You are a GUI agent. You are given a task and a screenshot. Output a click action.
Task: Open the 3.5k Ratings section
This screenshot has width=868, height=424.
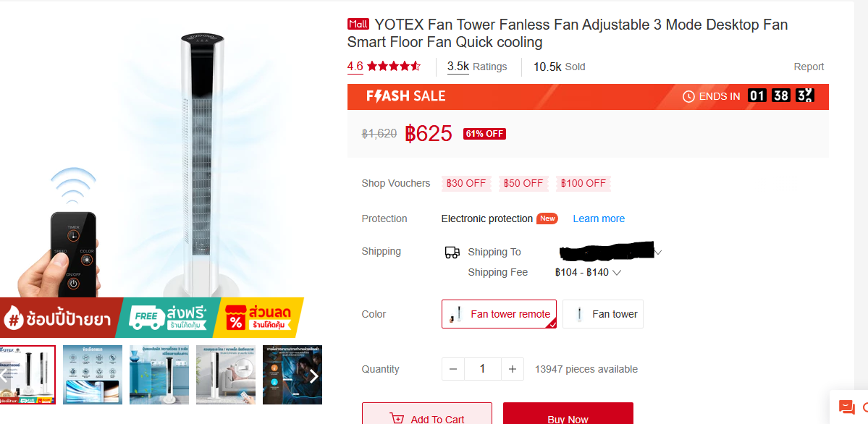[476, 67]
